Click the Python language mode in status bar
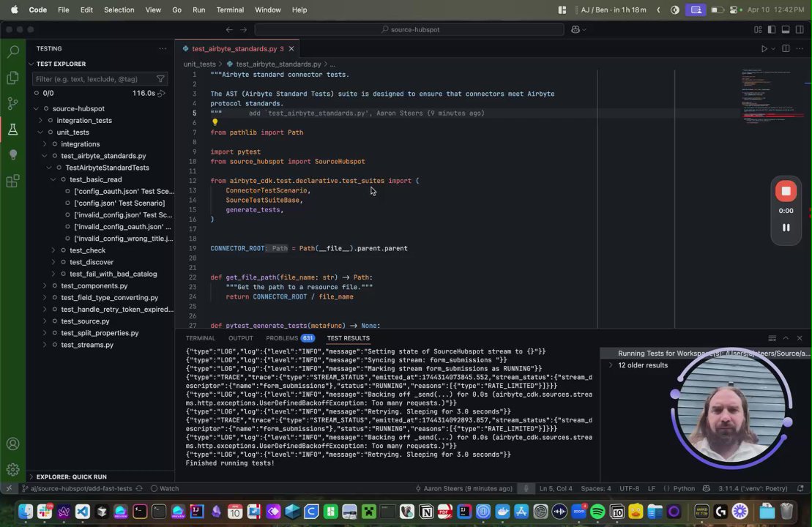 coord(683,488)
